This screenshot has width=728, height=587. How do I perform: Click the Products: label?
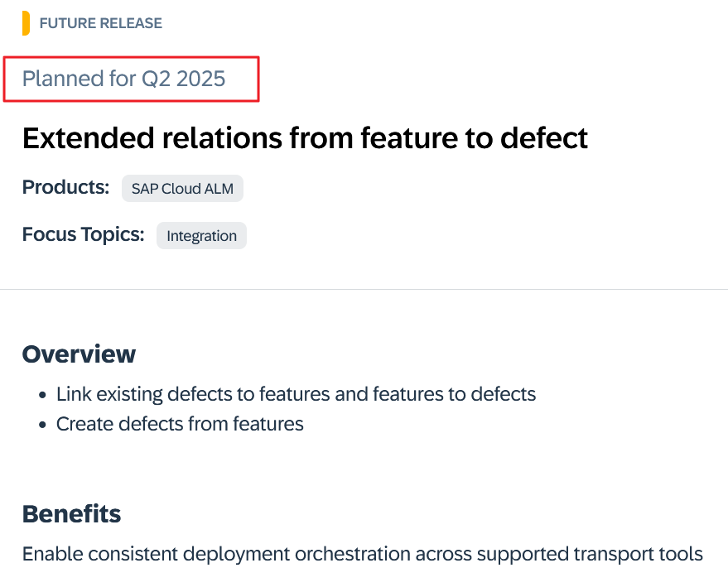tap(65, 187)
